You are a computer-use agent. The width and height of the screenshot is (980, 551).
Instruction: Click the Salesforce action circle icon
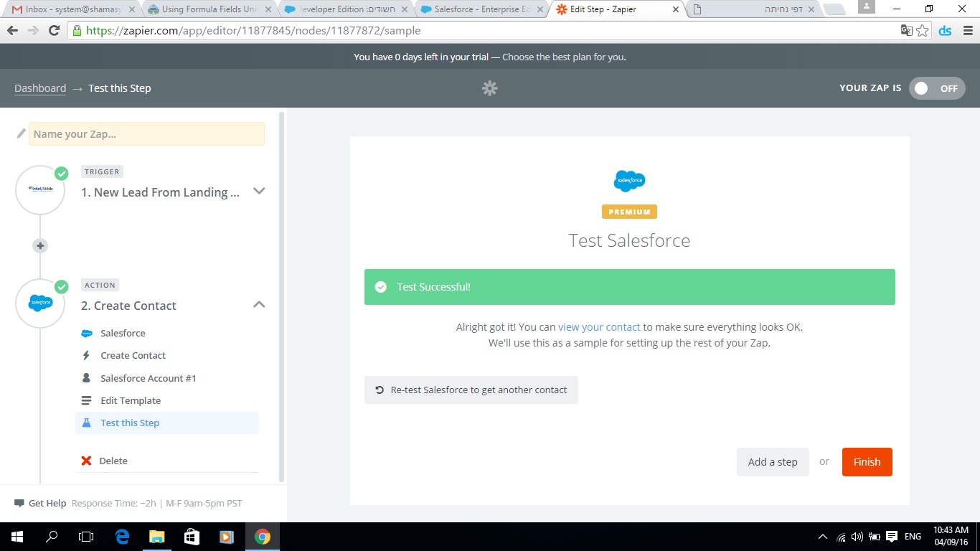tap(40, 303)
